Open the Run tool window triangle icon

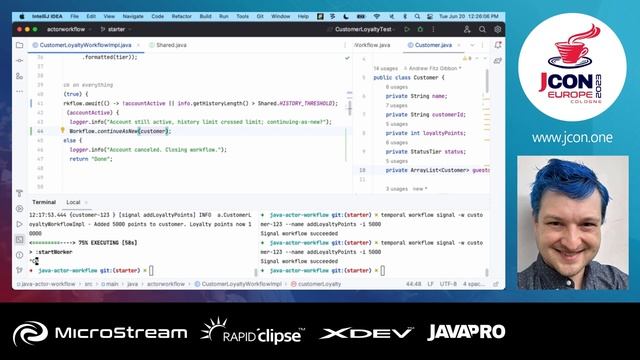coord(19,224)
